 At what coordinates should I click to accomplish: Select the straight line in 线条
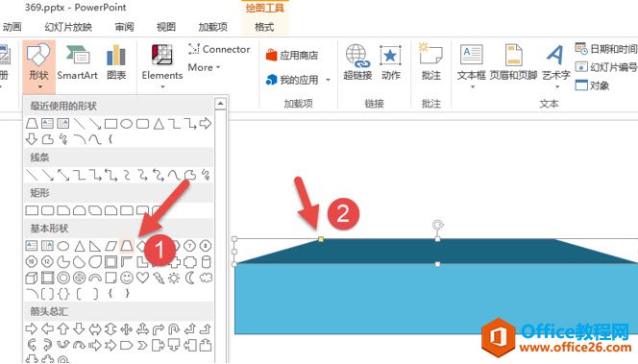[x=32, y=176]
